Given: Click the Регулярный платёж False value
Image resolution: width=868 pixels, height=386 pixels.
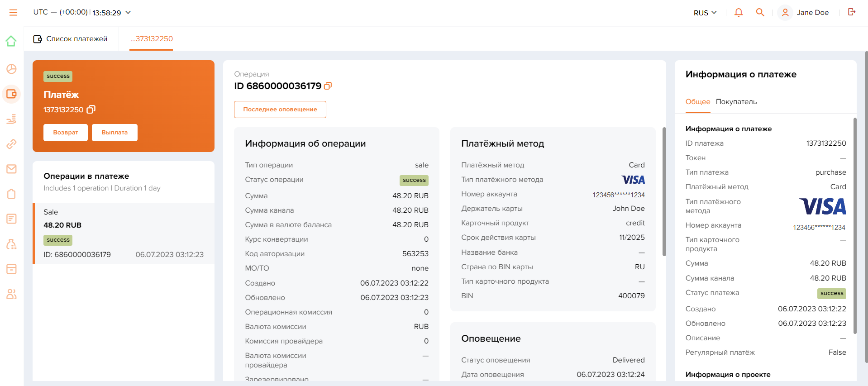Looking at the screenshot, I should coord(837,353).
